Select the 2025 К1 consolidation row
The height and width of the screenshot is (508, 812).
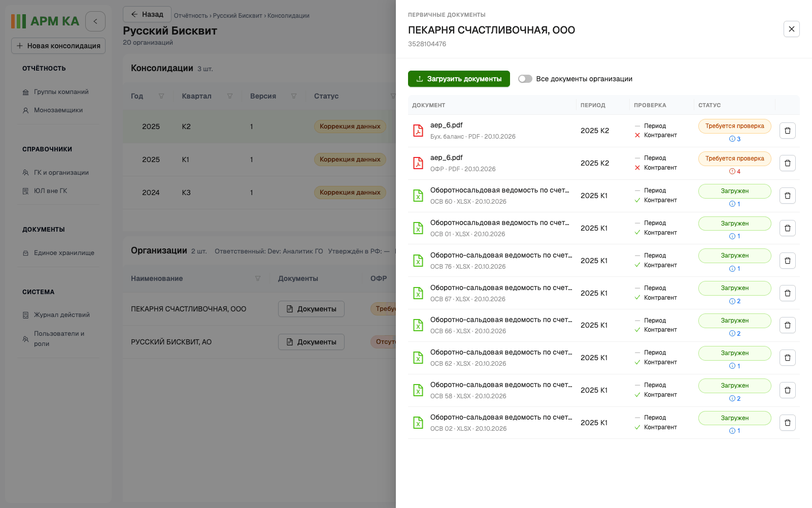click(259, 160)
